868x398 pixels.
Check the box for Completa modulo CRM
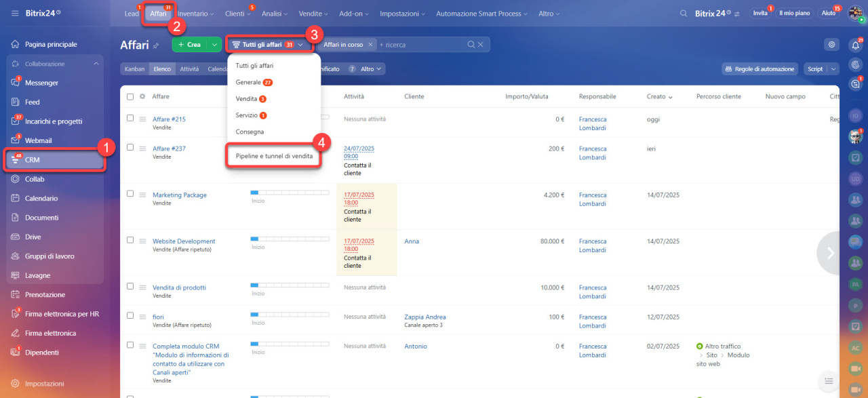[130, 345]
